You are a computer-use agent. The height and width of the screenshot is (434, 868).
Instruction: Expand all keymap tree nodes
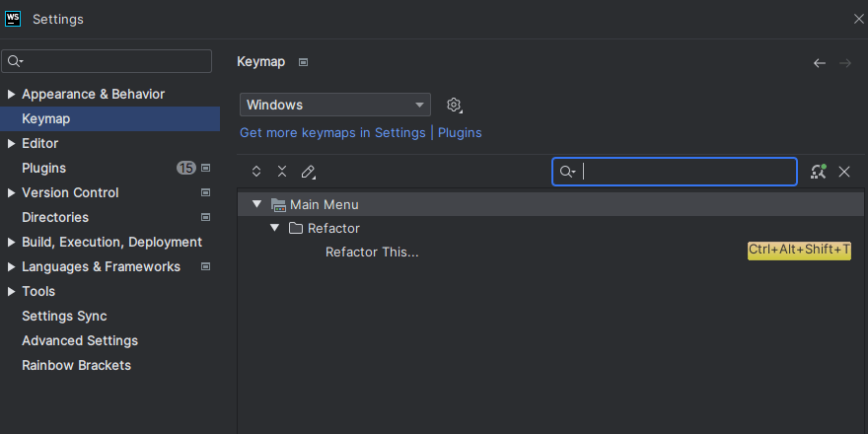(x=256, y=172)
